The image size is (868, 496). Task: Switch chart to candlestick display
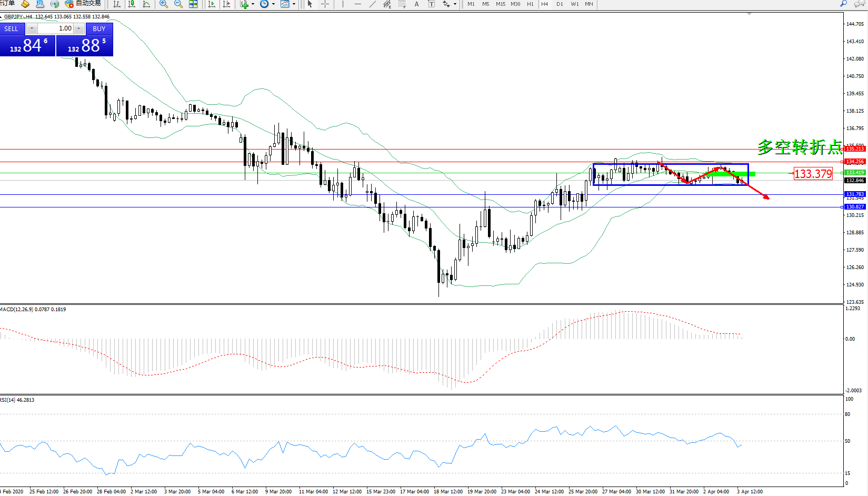pos(132,4)
